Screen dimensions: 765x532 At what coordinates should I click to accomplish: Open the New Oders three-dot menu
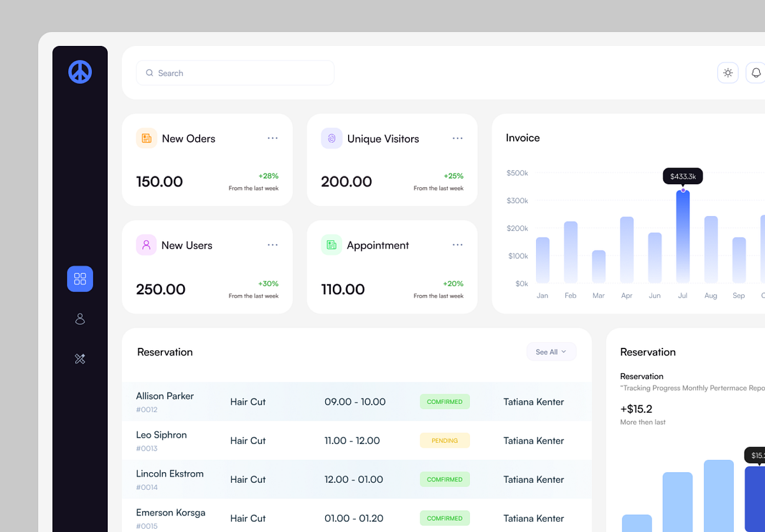[x=273, y=138]
